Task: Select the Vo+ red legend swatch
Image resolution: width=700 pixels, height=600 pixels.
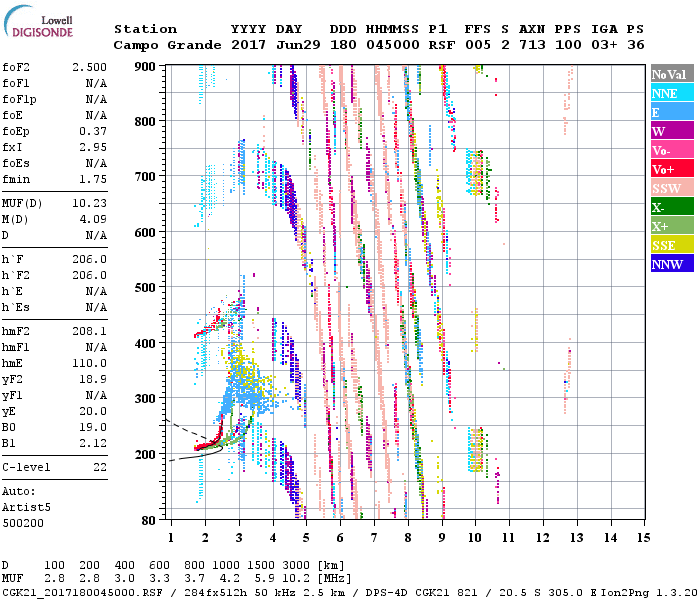Action: (671, 169)
